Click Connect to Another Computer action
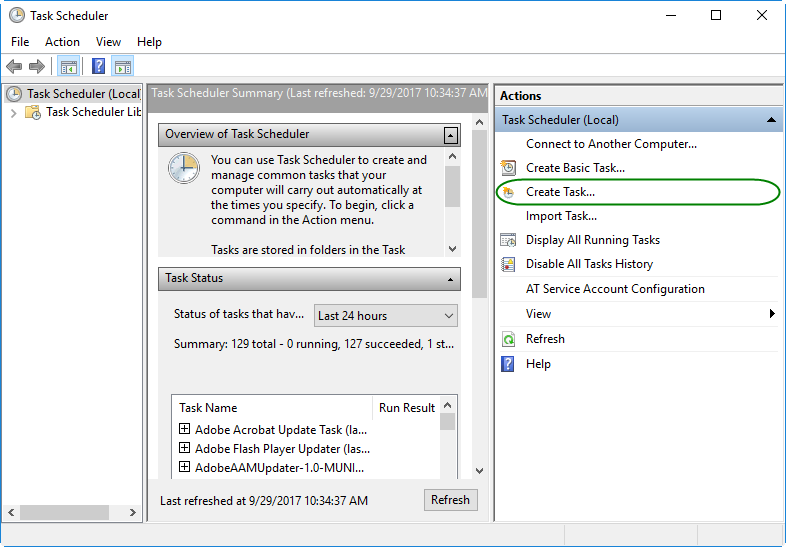Image resolution: width=786 pixels, height=547 pixels. 611,144
